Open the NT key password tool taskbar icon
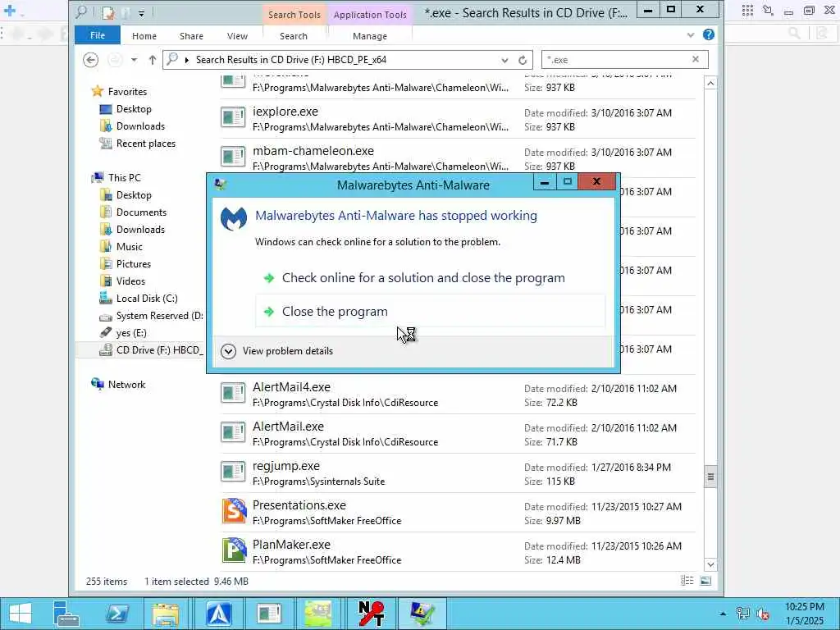Viewport: 840px width, 630px height. [372, 614]
